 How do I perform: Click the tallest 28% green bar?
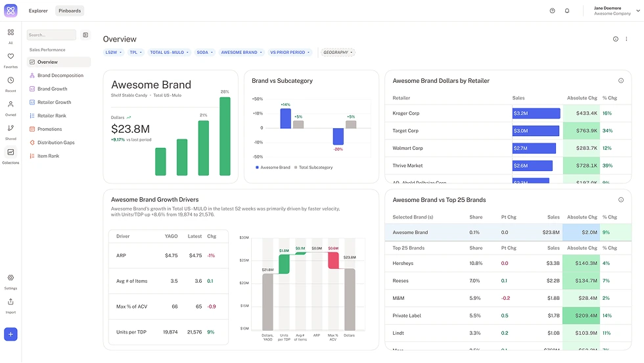pyautogui.click(x=225, y=137)
